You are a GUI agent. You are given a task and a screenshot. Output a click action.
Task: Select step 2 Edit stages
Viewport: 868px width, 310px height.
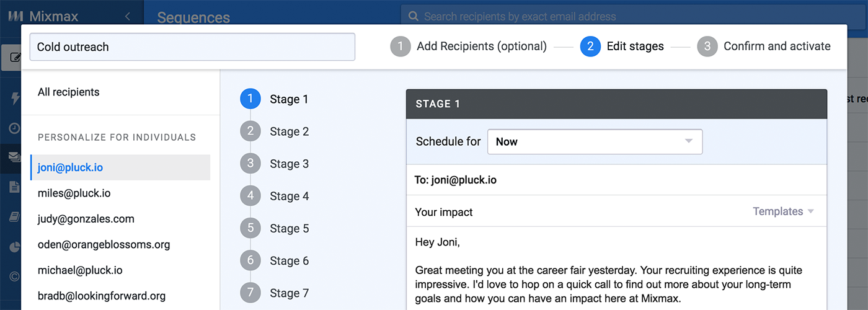click(x=622, y=46)
